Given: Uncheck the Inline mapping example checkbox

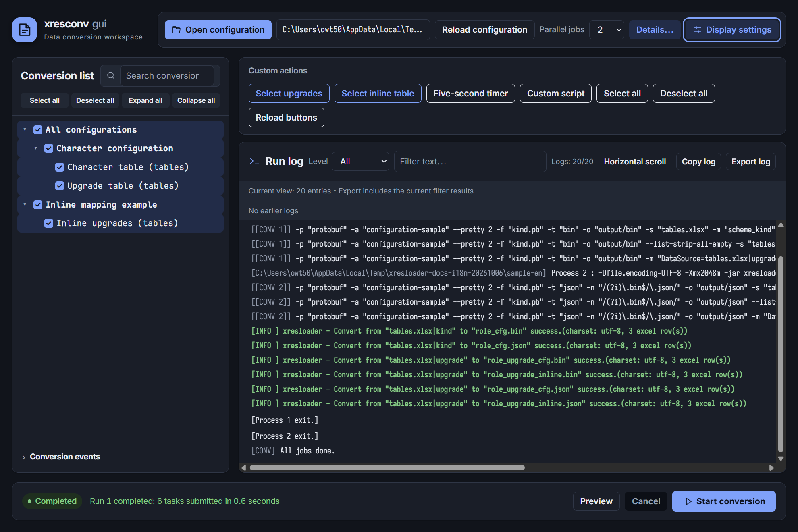Looking at the screenshot, I should [38, 205].
